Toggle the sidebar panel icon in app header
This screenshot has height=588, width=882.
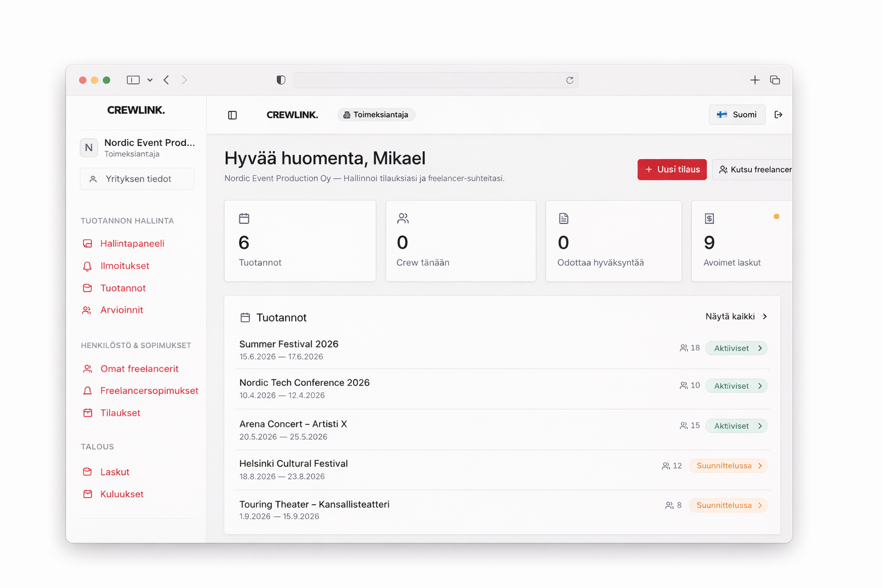pyautogui.click(x=233, y=115)
